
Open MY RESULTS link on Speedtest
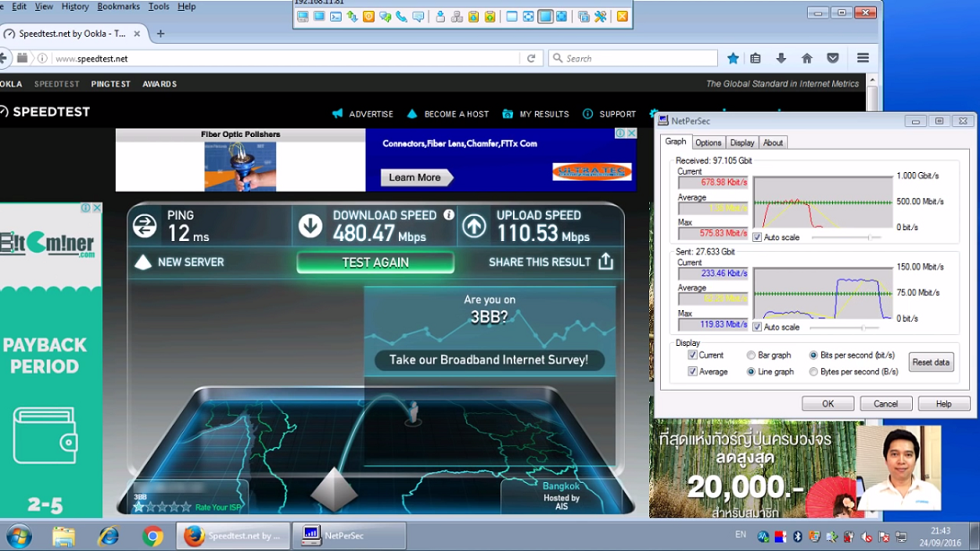535,114
